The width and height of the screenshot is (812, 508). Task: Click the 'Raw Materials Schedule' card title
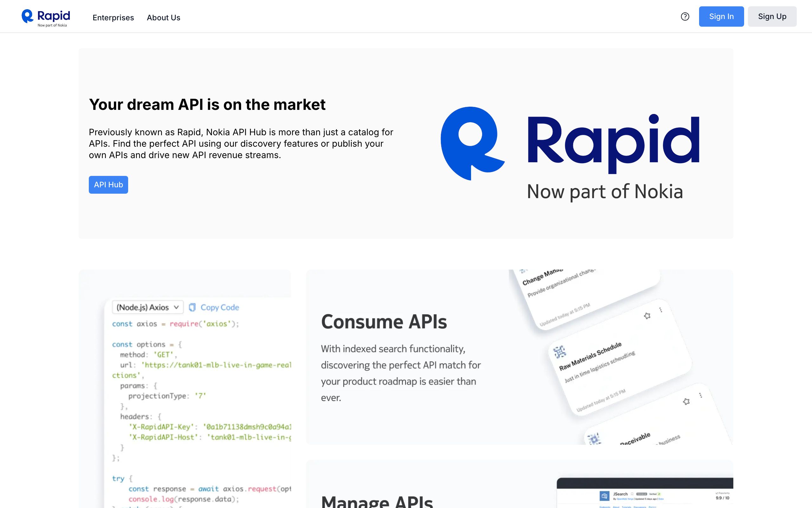[x=590, y=357]
